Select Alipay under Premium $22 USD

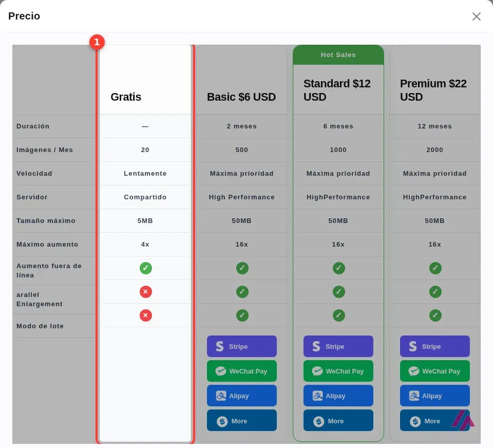[x=434, y=396]
